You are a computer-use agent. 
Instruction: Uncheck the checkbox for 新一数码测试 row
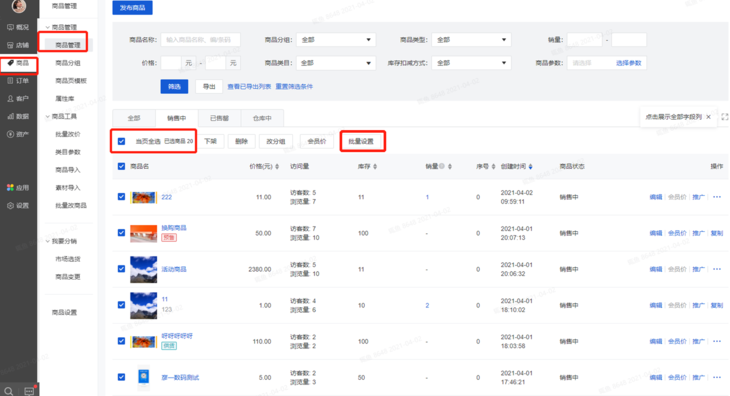click(122, 377)
